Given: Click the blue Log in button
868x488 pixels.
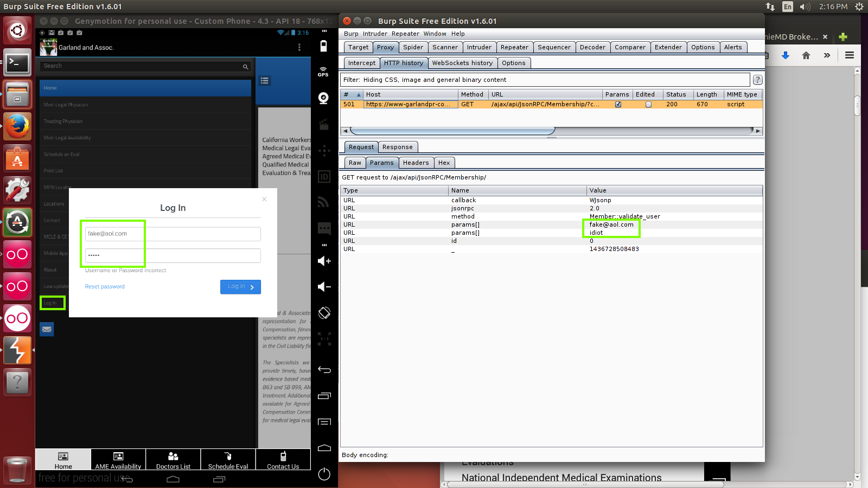Looking at the screenshot, I should [240, 287].
